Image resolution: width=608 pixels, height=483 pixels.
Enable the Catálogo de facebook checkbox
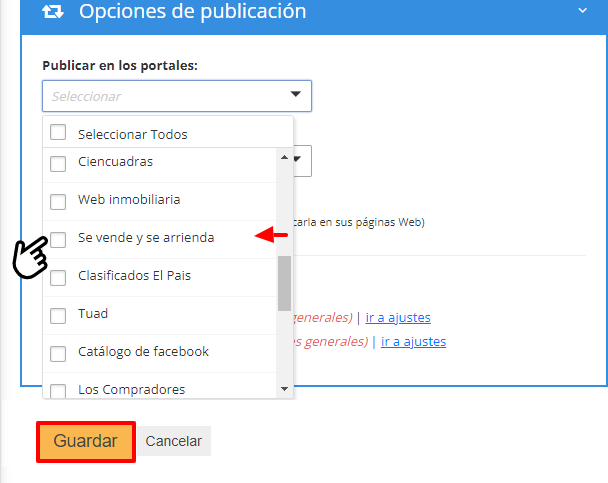pyautogui.click(x=58, y=352)
